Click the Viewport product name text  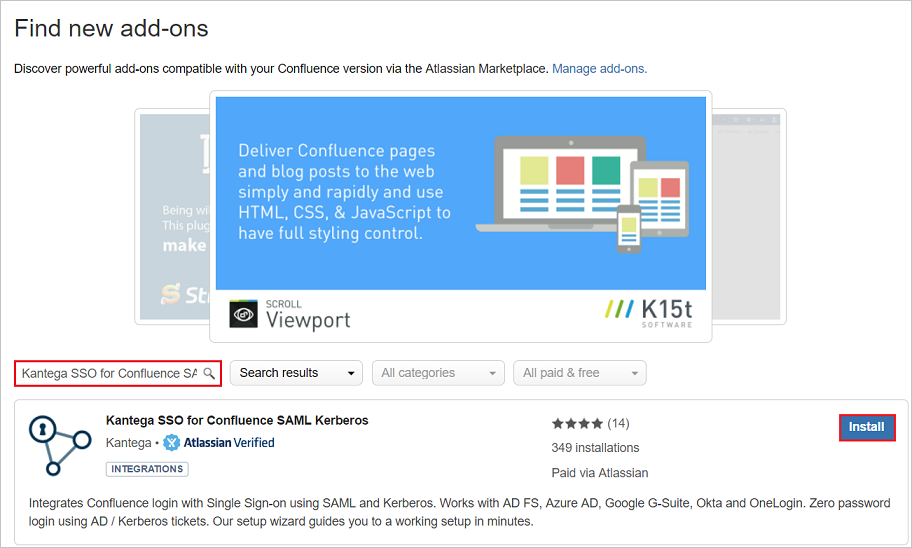(308, 320)
